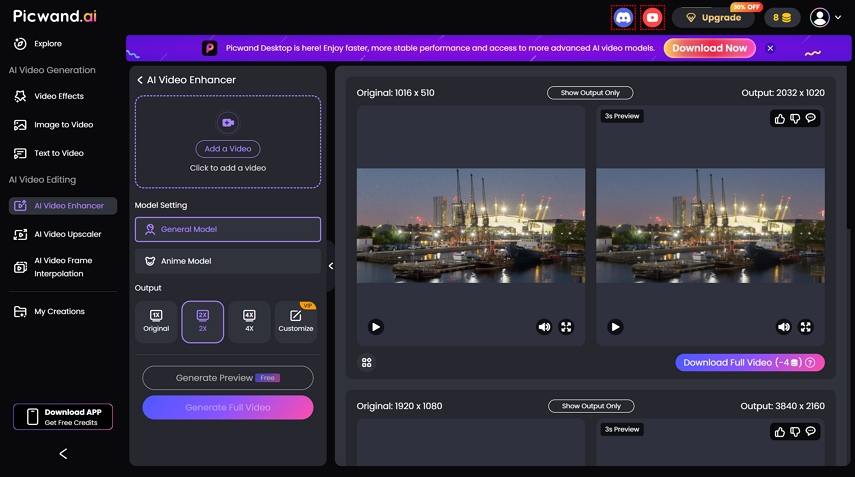Select the Anime Model option
The image size is (855, 477).
(228, 261)
